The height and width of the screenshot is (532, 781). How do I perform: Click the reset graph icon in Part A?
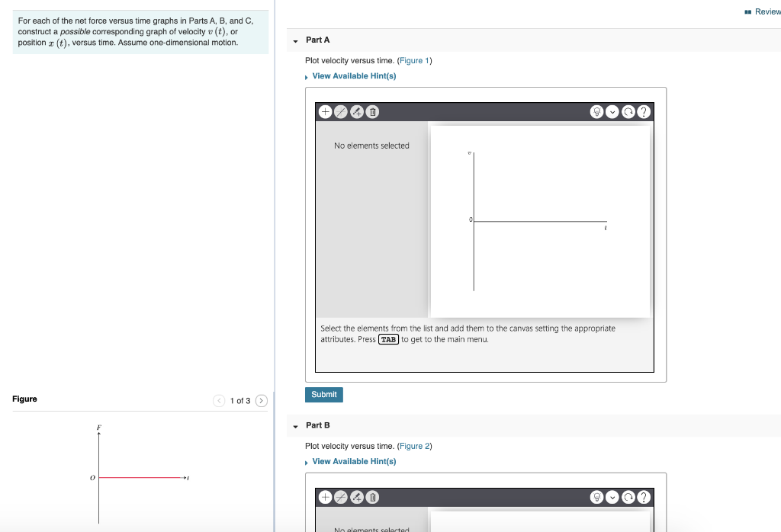[628, 111]
